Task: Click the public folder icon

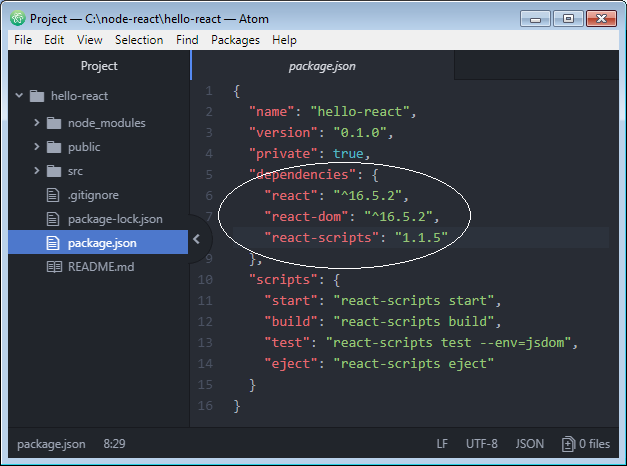Action: (54, 147)
